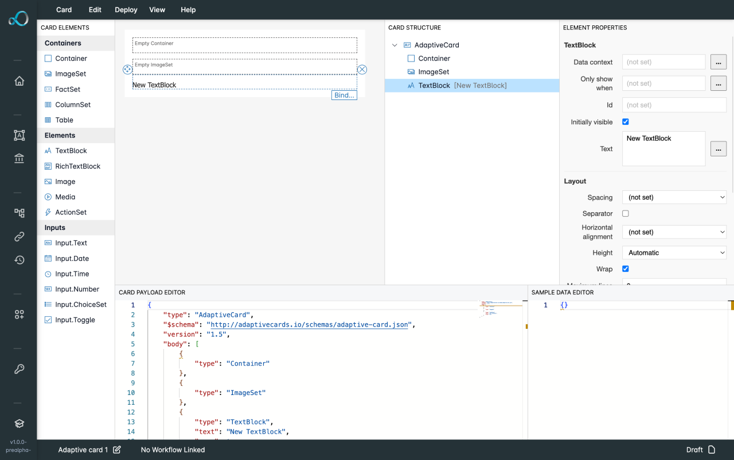Open the Horizontal alignment dropdown

674,232
